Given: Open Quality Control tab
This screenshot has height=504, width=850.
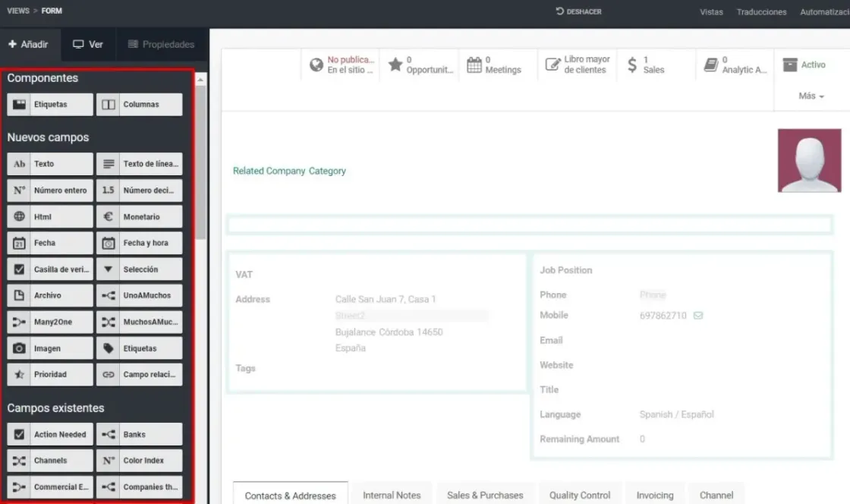Looking at the screenshot, I should click(x=580, y=495).
